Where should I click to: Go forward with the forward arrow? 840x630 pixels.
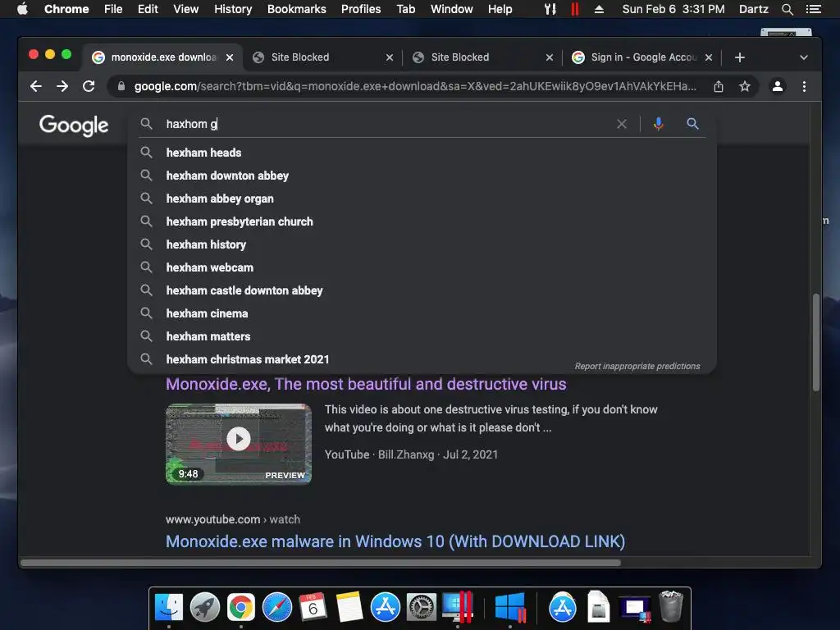tap(62, 86)
